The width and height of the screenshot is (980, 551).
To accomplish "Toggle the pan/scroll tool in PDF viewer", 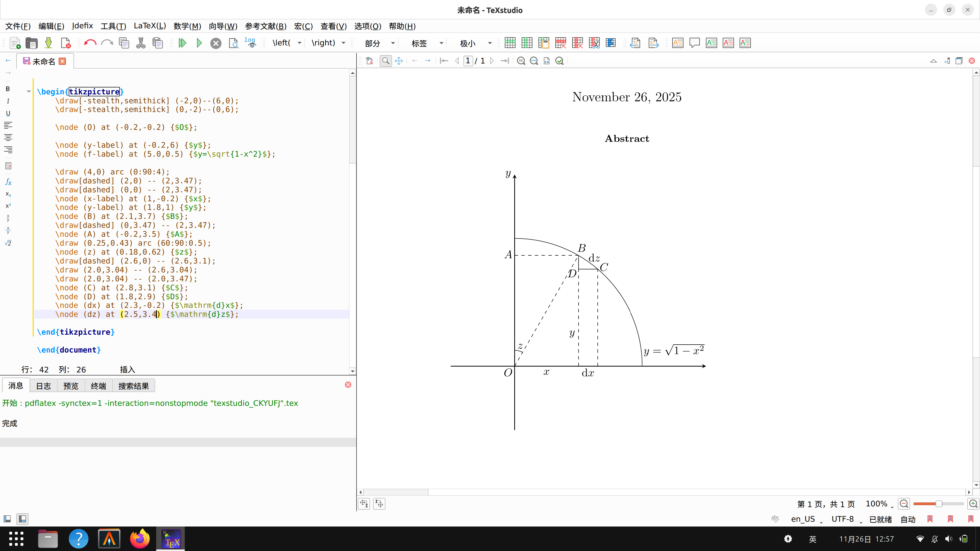I will (x=399, y=61).
